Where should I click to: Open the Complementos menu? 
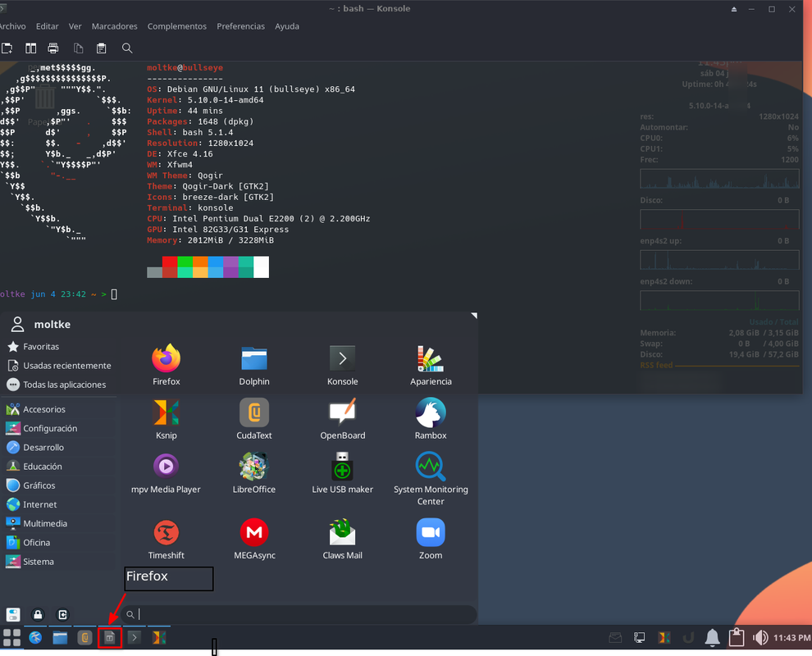(176, 26)
